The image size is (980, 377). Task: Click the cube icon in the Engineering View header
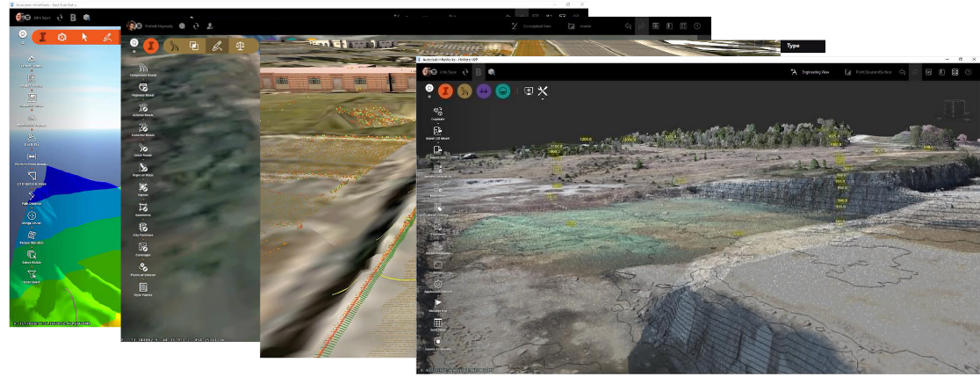[x=492, y=73]
